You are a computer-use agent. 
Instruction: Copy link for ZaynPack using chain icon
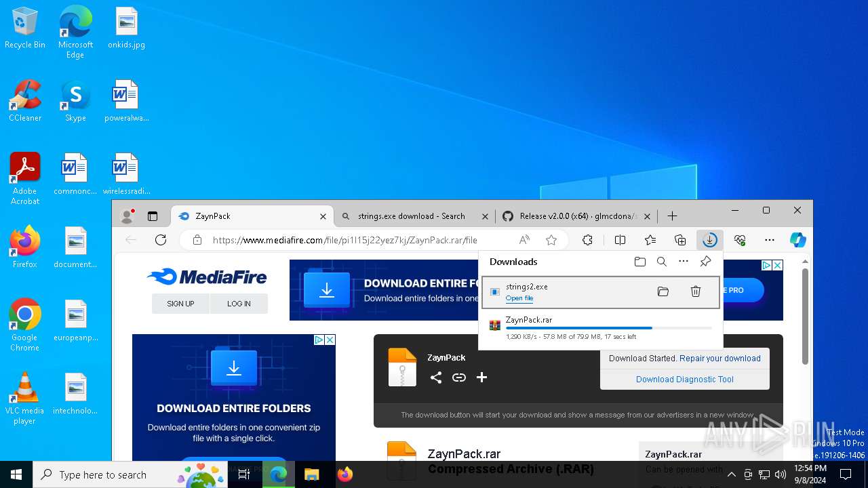459,378
